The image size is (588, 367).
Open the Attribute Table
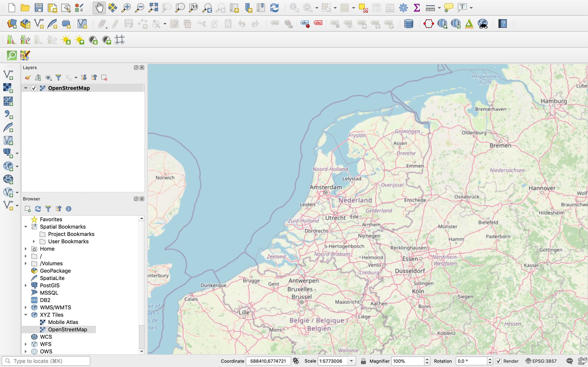point(376,8)
